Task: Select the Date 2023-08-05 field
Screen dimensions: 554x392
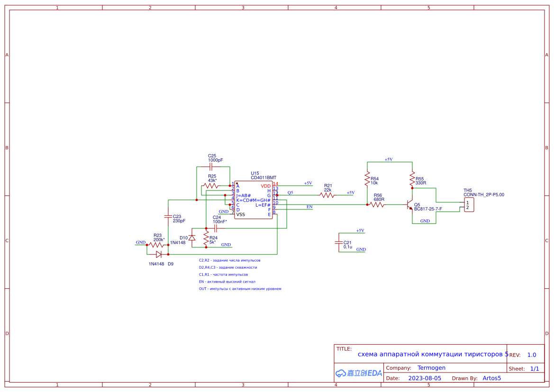Action: (x=426, y=378)
